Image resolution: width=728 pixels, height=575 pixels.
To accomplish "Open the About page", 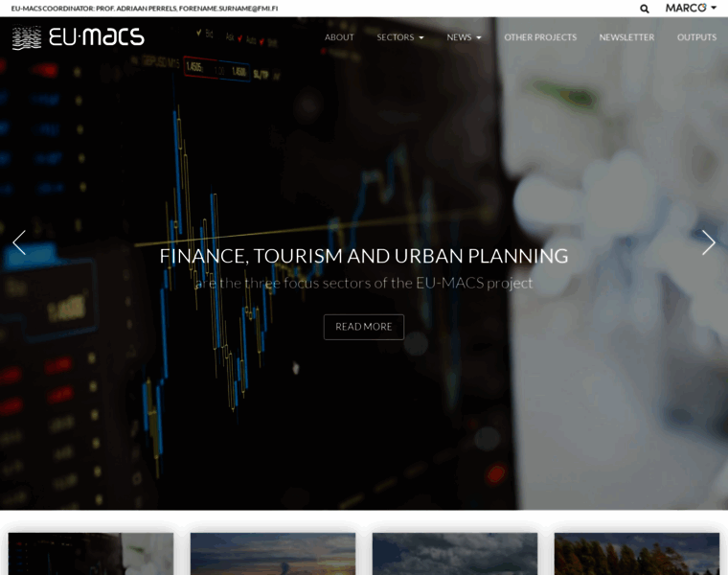I will [339, 37].
